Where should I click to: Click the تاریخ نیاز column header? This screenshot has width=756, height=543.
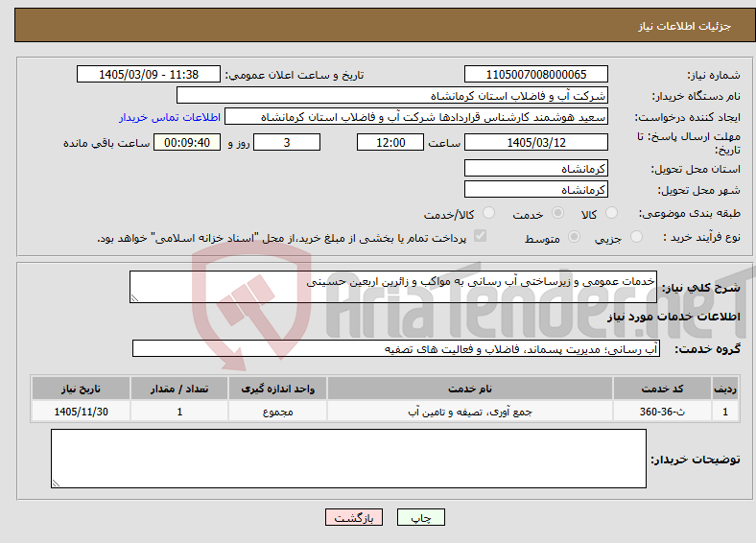tap(81, 389)
